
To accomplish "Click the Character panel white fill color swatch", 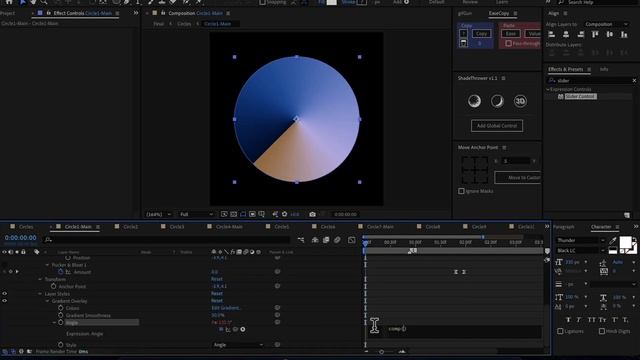I will point(625,242).
